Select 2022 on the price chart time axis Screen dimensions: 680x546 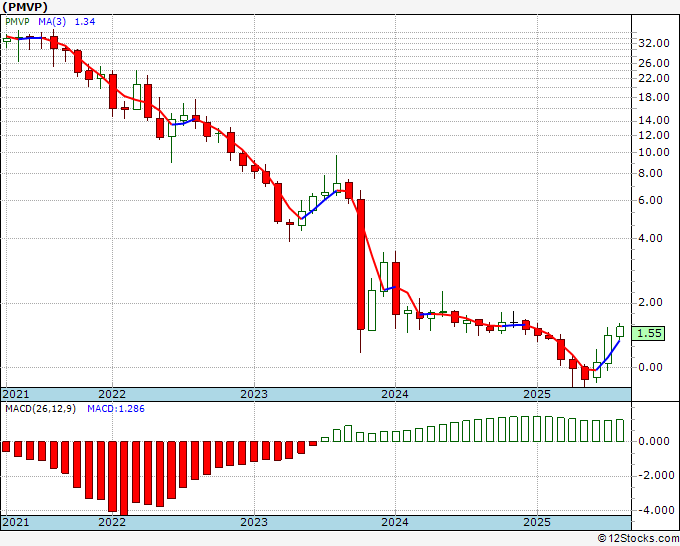click(112, 394)
